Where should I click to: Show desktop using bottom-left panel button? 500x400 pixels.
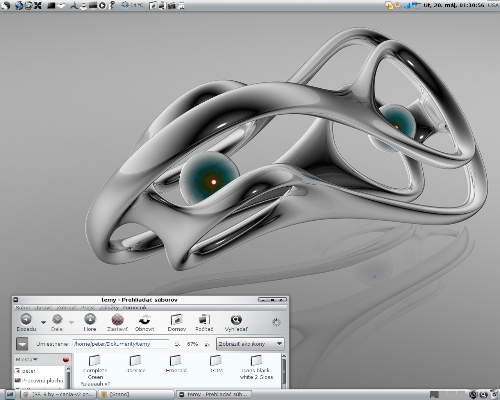[10, 395]
